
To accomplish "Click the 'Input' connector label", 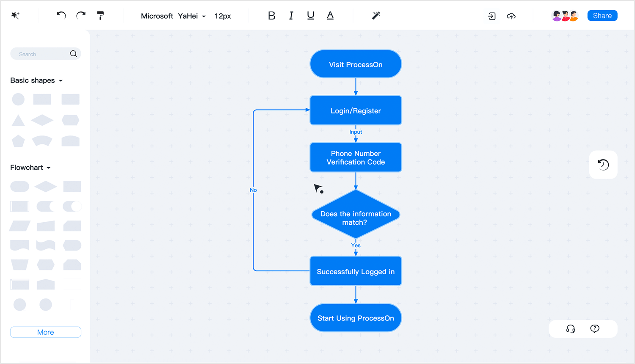I will coord(356,132).
